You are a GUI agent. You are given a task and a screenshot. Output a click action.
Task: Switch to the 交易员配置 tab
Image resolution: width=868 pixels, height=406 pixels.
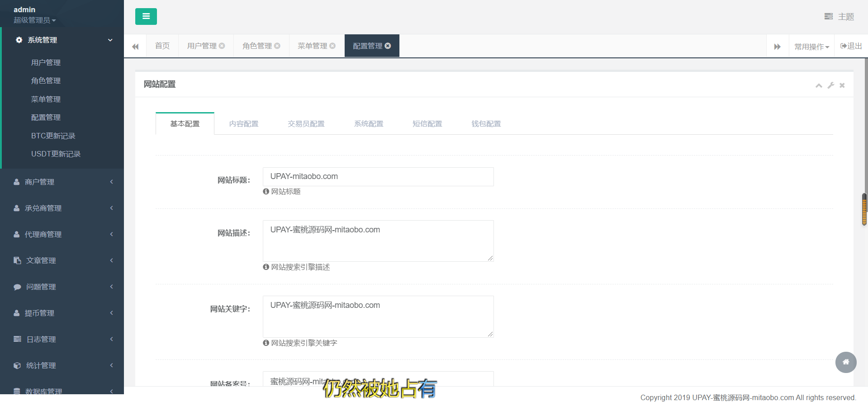(306, 124)
